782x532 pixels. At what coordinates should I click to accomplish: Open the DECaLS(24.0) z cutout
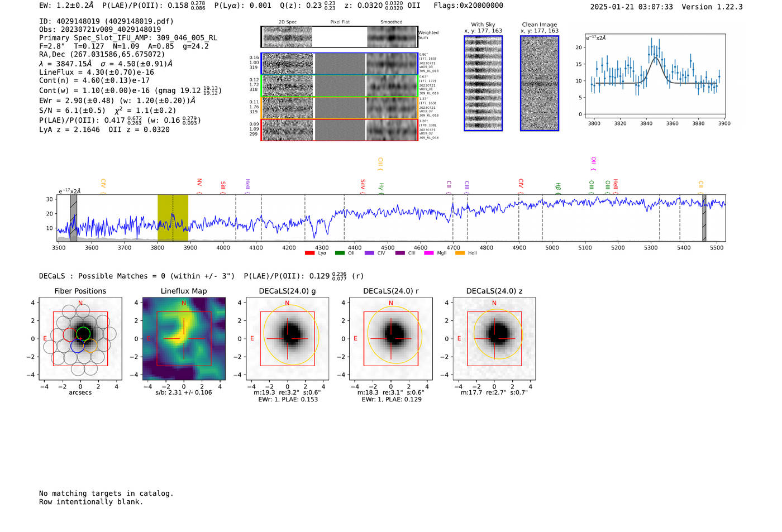coord(494,339)
